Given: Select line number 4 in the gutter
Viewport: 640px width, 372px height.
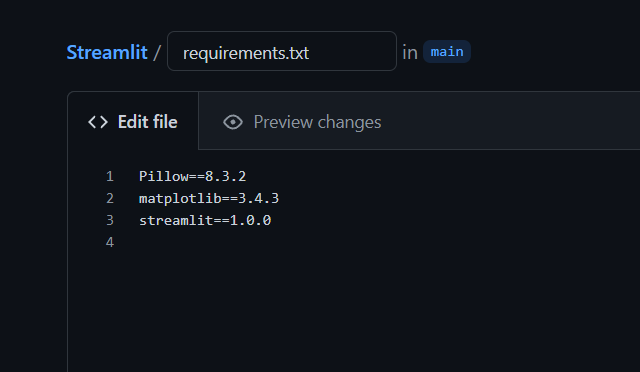Looking at the screenshot, I should (x=110, y=243).
